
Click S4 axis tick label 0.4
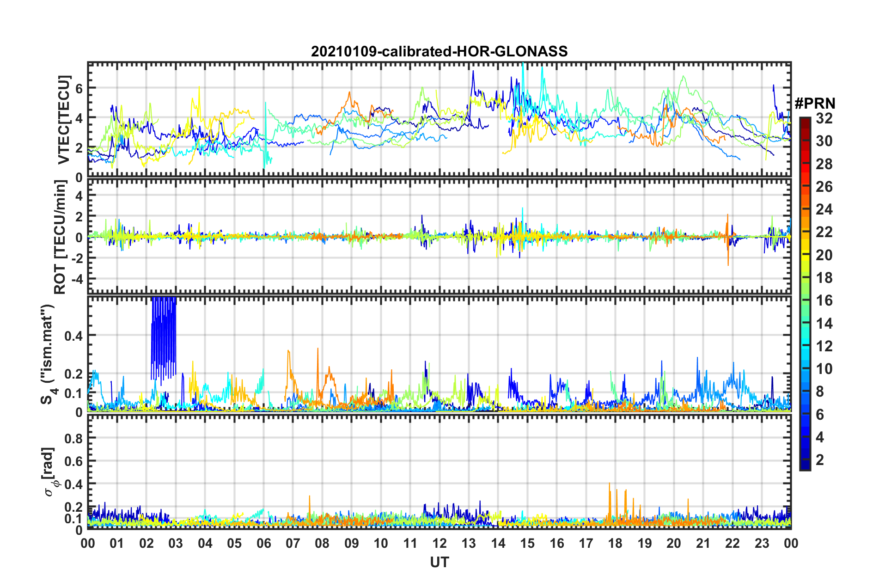click(74, 336)
